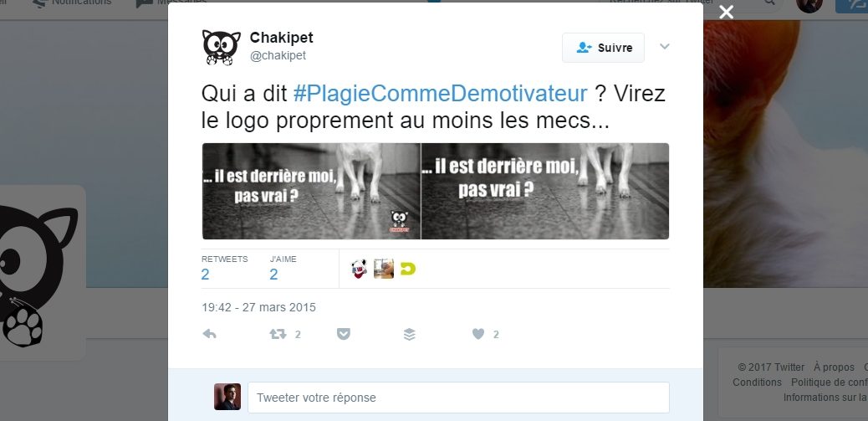Screen dimensions: 868x421
Task: Click the yellow arrow liker avatar
Action: click(x=408, y=269)
